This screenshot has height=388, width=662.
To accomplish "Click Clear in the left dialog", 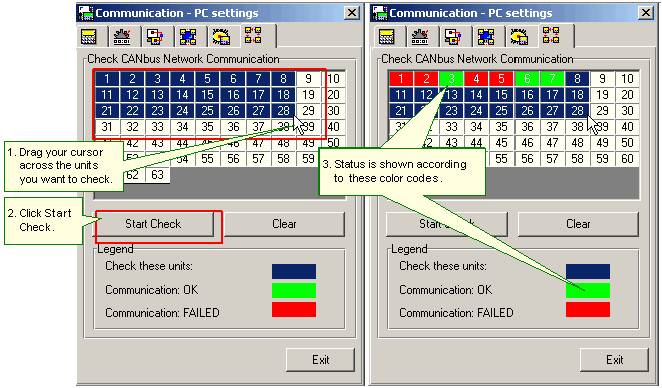I will [284, 224].
